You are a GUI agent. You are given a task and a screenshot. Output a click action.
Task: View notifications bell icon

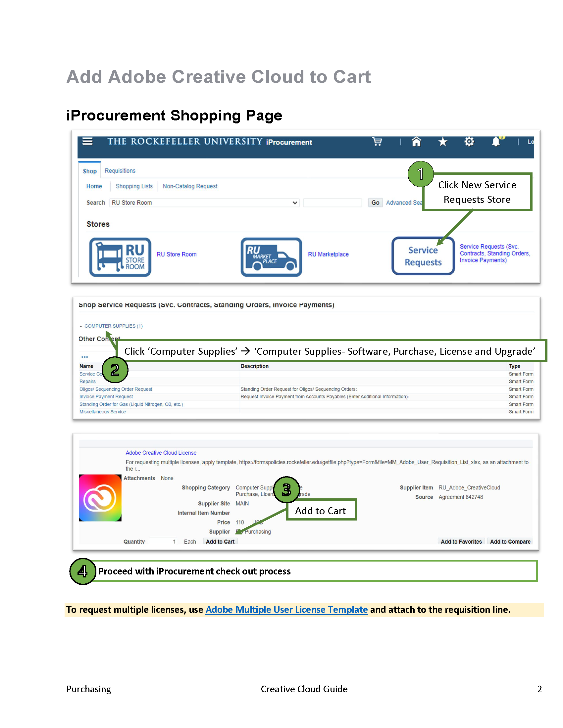[x=496, y=142]
